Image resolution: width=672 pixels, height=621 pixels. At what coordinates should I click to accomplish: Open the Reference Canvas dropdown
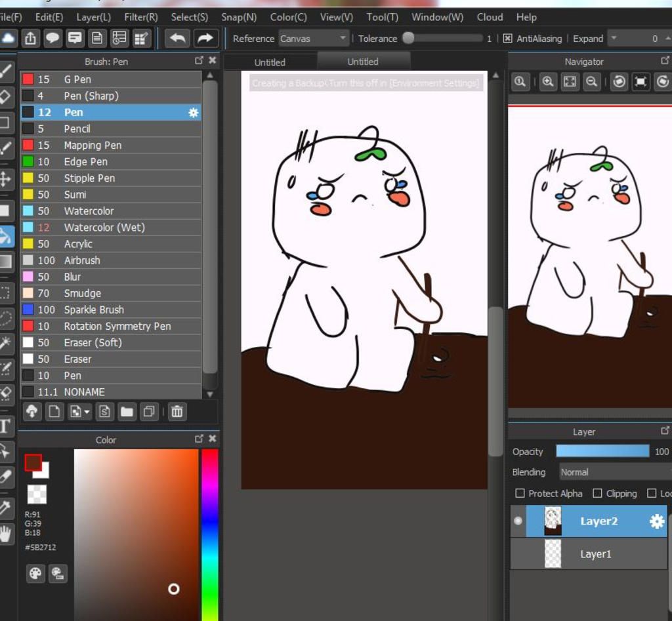coord(313,39)
